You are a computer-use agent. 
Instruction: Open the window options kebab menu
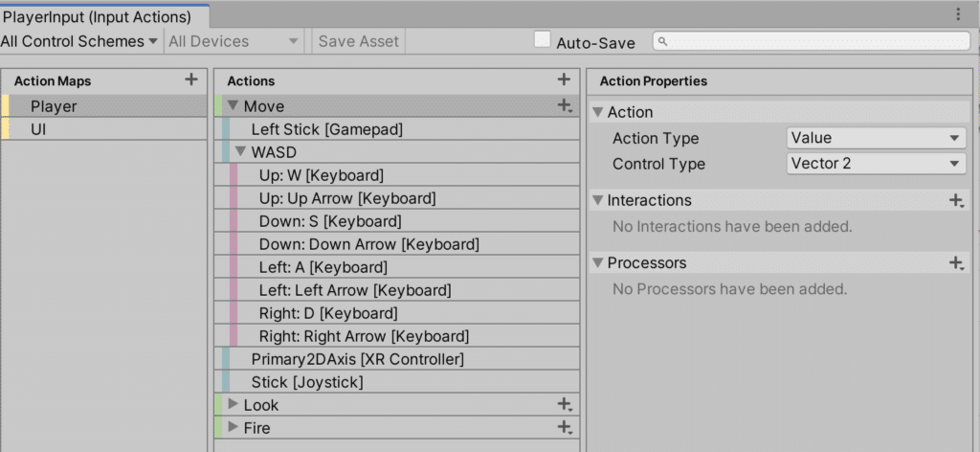click(x=958, y=14)
